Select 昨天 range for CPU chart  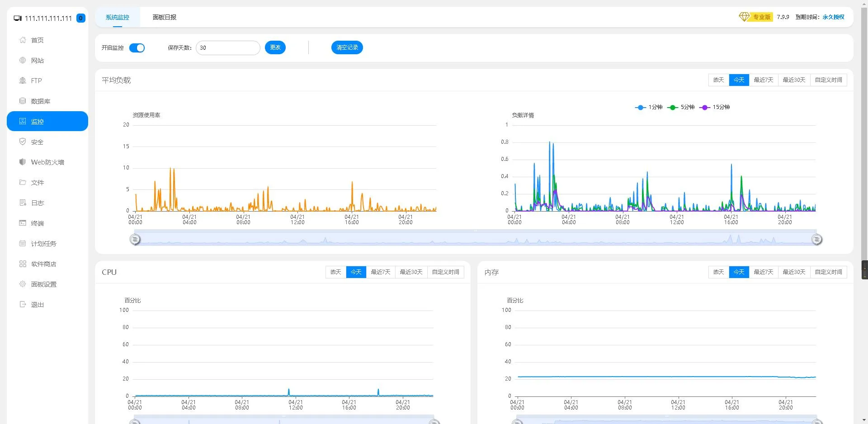pos(336,272)
